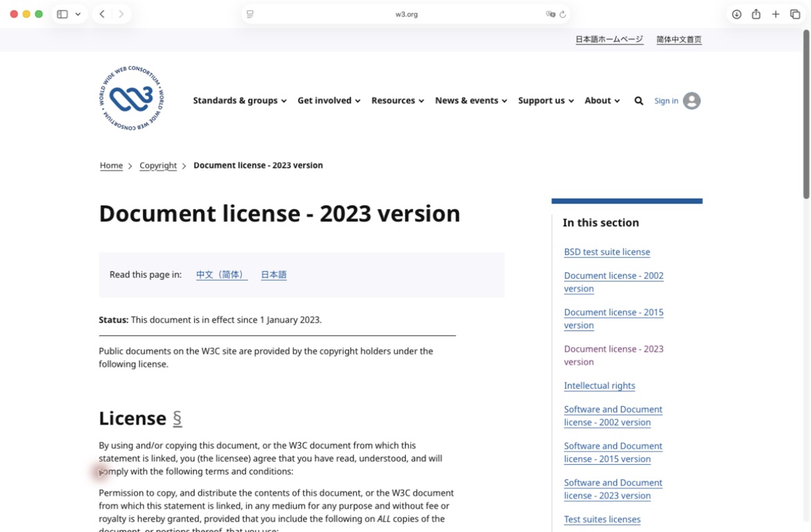Click the current breadcrumb 'Document license - 2023 version'
811x532 pixels.
pos(258,166)
